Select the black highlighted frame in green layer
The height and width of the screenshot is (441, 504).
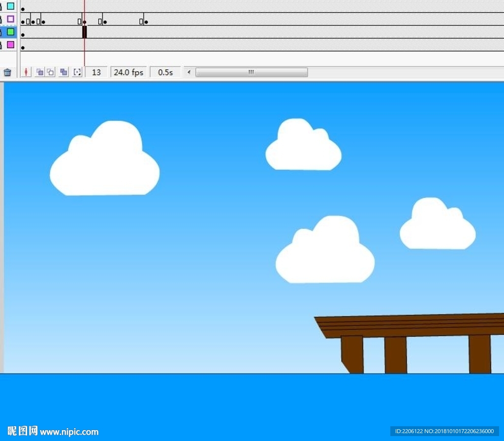click(x=84, y=32)
